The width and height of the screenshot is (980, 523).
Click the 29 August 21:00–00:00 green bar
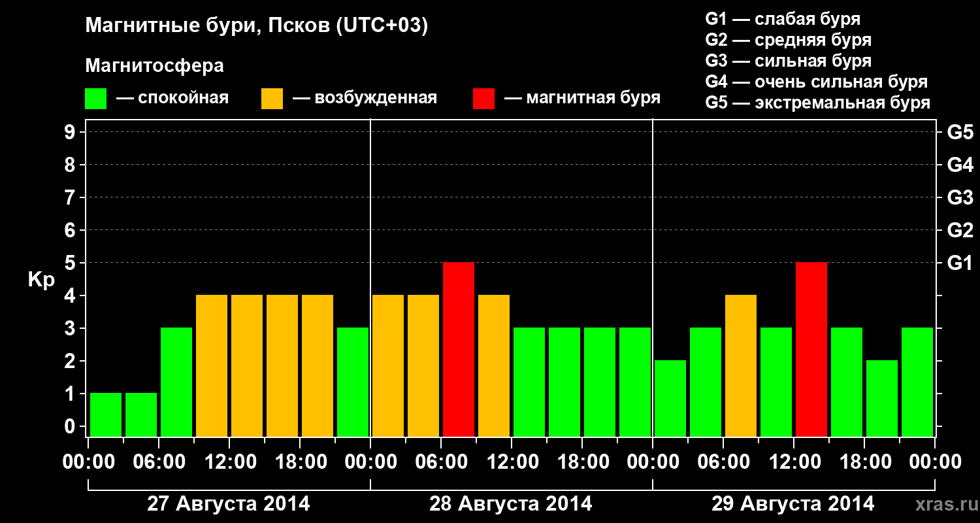(x=917, y=382)
